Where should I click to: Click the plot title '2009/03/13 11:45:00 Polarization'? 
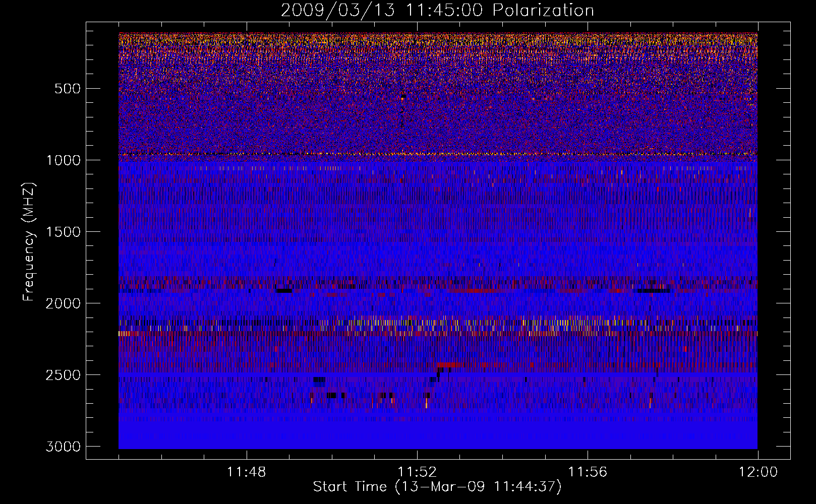pyautogui.click(x=437, y=10)
